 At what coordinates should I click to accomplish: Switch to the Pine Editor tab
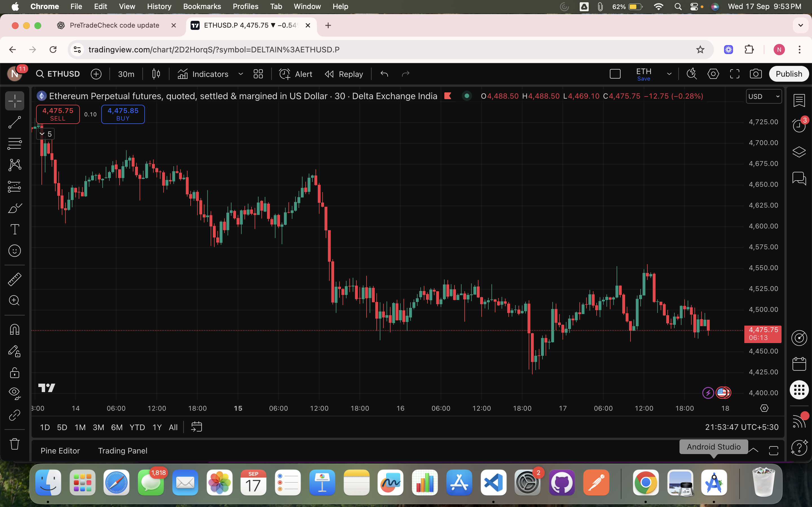coord(60,451)
